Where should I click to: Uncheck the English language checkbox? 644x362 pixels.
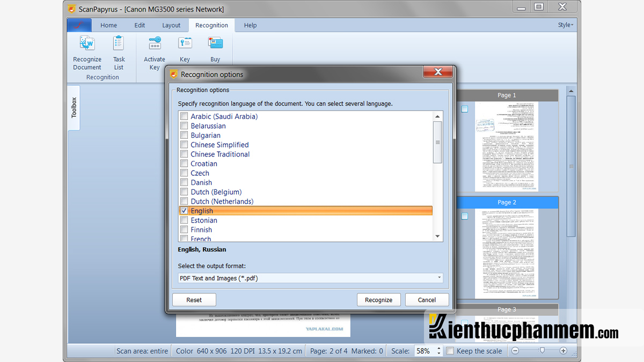pyautogui.click(x=184, y=211)
